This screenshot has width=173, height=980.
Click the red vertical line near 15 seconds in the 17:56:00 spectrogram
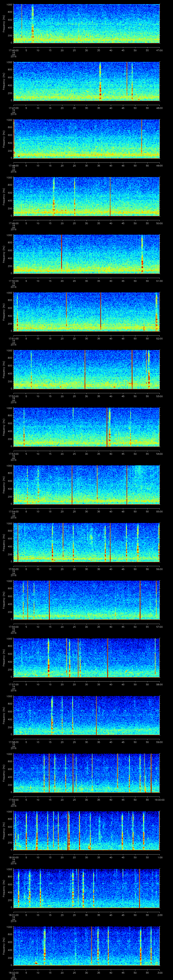[50, 600]
